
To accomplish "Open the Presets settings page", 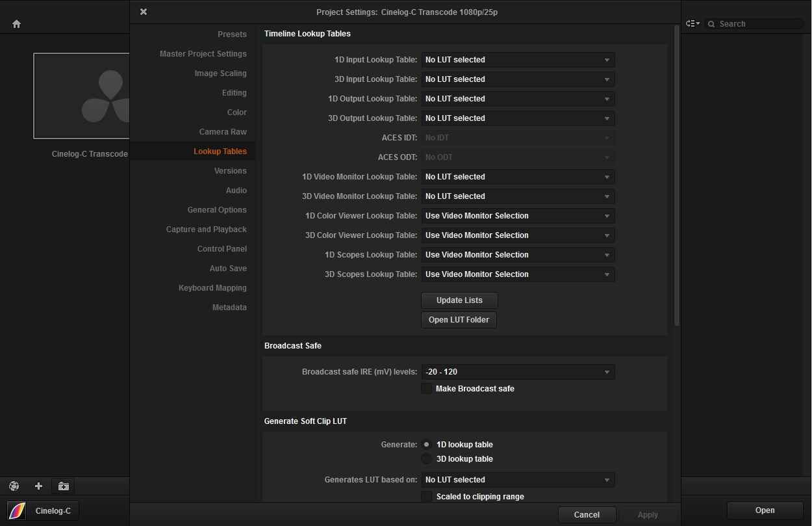I will (232, 34).
